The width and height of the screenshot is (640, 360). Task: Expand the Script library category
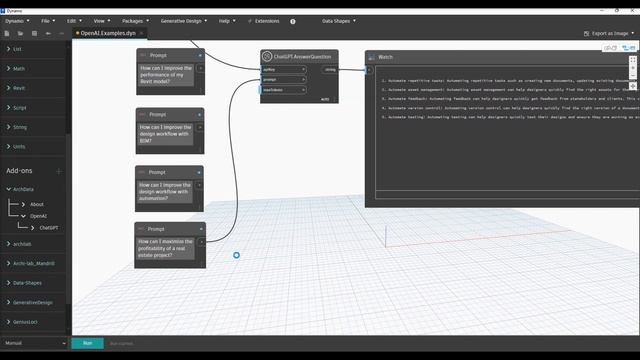[8, 108]
